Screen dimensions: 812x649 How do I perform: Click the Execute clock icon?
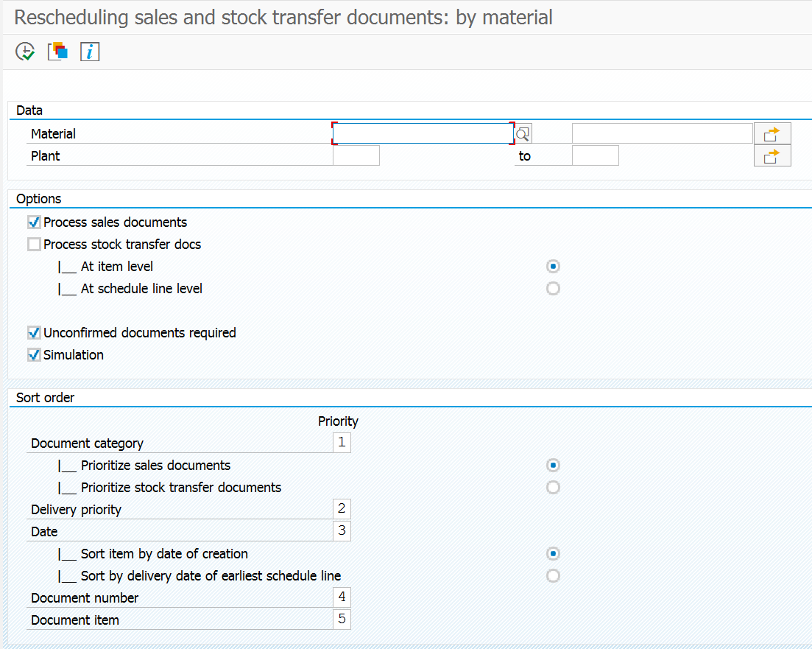pos(25,52)
